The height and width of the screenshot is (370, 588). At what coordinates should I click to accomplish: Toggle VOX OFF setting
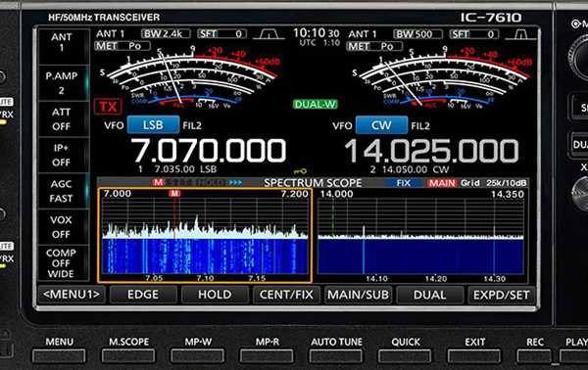pos(63,227)
